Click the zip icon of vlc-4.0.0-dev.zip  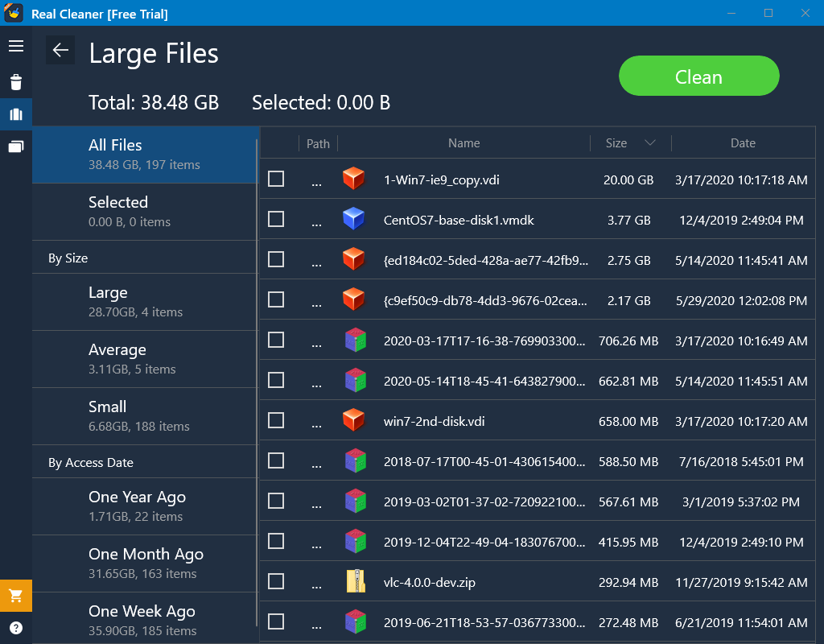coord(356,581)
